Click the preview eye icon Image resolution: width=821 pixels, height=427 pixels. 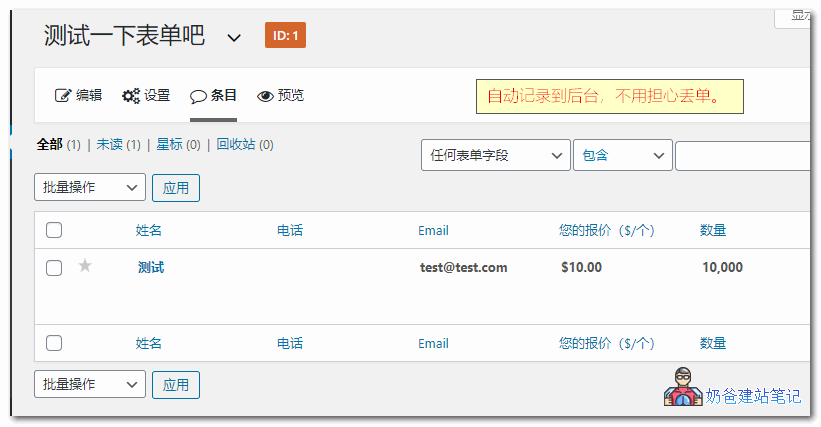(265, 96)
